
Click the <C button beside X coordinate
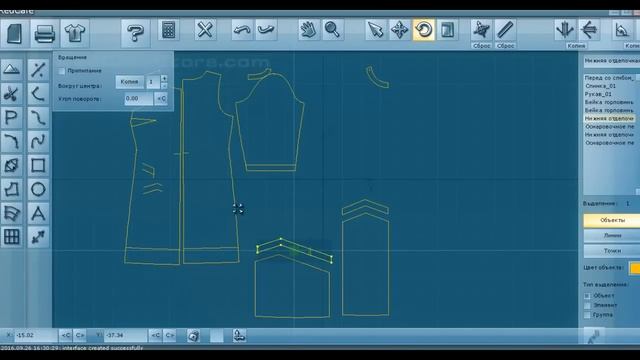tap(66, 336)
